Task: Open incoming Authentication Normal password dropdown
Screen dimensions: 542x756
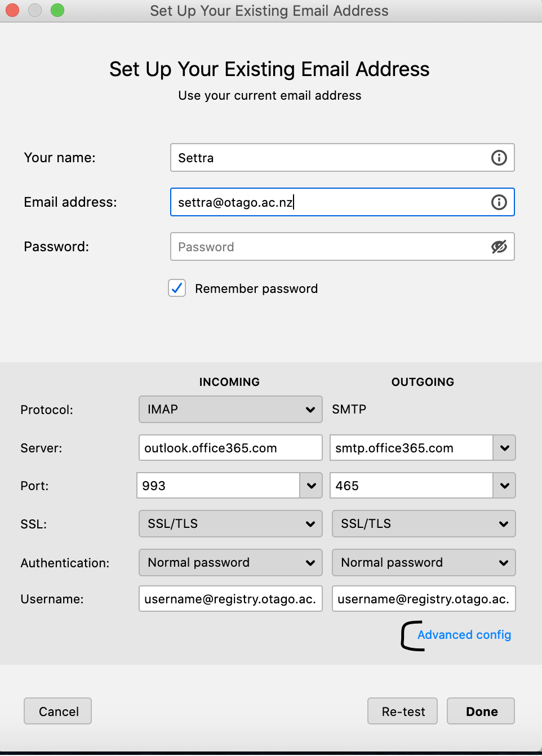Action: pyautogui.click(x=230, y=563)
